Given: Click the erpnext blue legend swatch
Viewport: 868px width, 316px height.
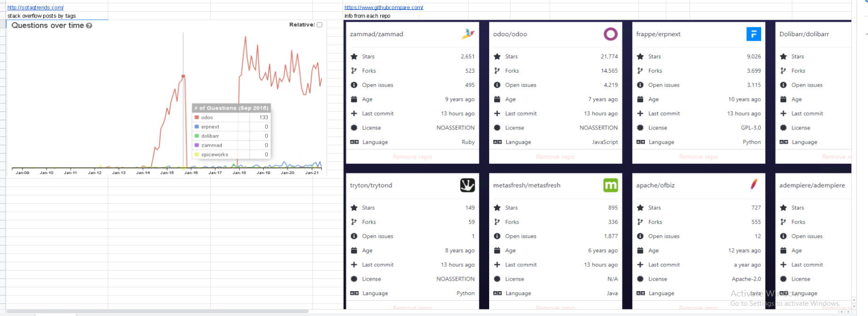Looking at the screenshot, I should tap(197, 127).
